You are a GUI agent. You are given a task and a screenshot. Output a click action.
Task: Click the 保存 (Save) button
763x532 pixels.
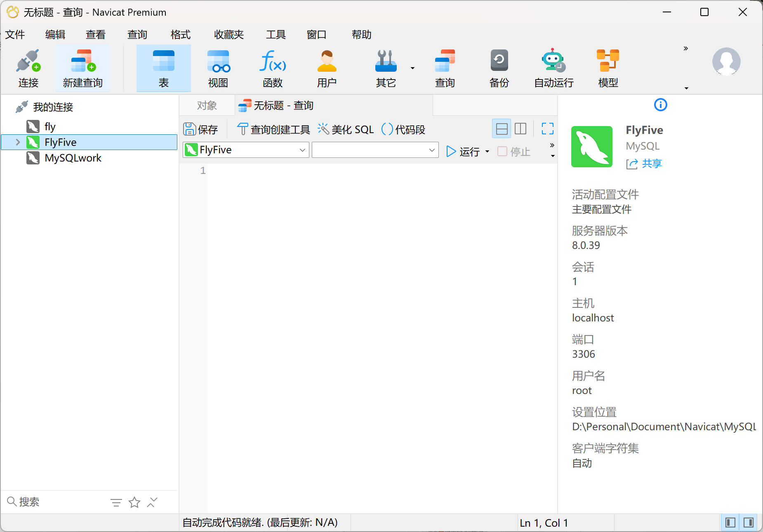pos(200,129)
